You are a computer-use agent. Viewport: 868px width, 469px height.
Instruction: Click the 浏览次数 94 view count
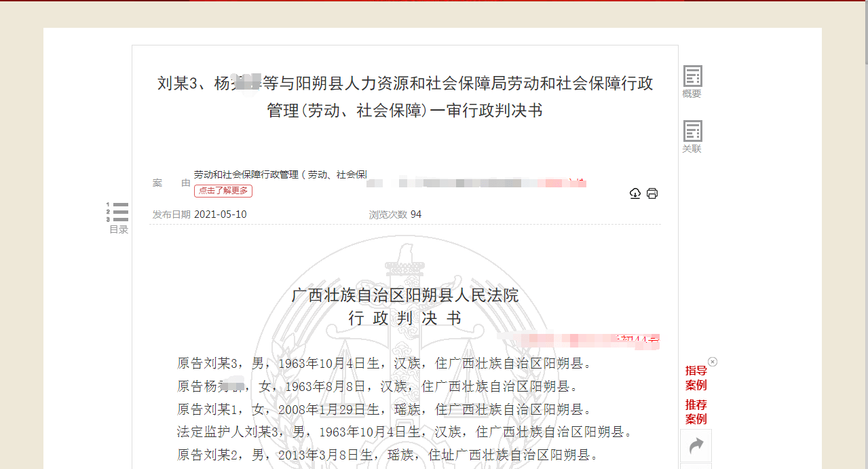click(x=395, y=214)
